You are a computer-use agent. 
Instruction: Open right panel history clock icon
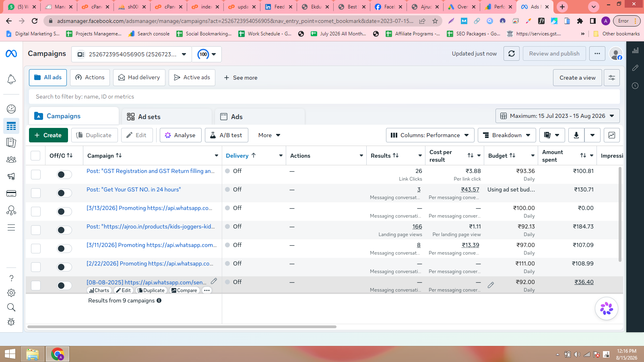635,86
